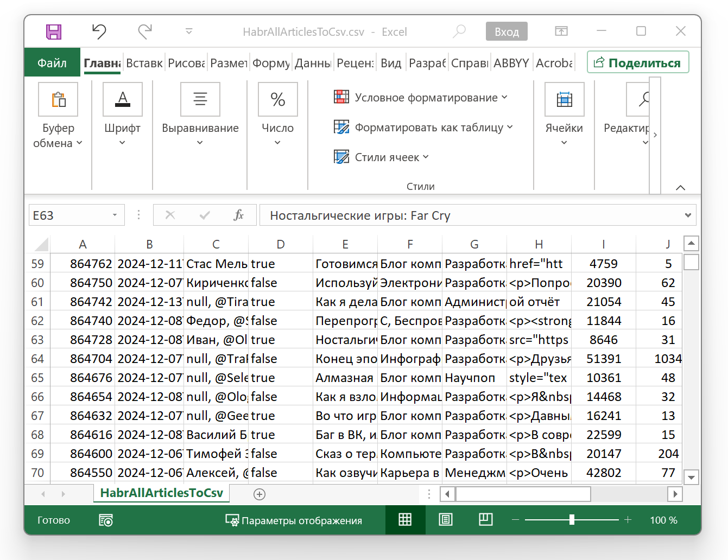Open the Name Box dropdown arrow
This screenshot has height=560, width=728.
click(x=115, y=215)
